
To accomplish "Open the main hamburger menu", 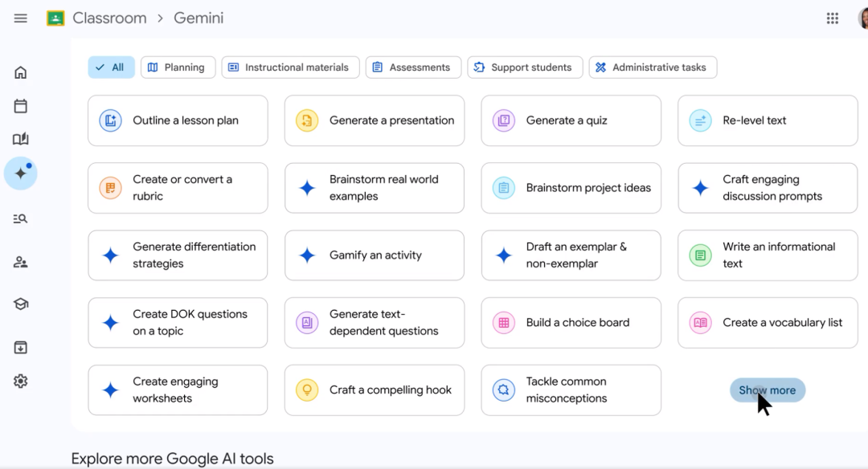I will pos(20,18).
